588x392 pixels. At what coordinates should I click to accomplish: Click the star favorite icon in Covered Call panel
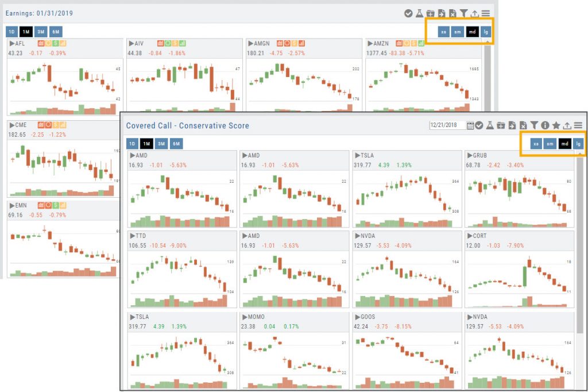click(x=556, y=125)
